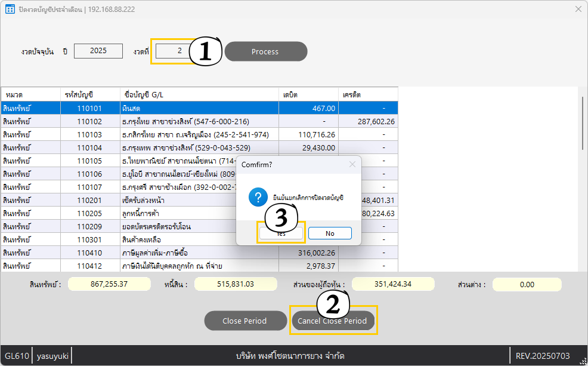The image size is (588, 366).
Task: Close the Comfirm dialog with X
Action: click(352, 164)
